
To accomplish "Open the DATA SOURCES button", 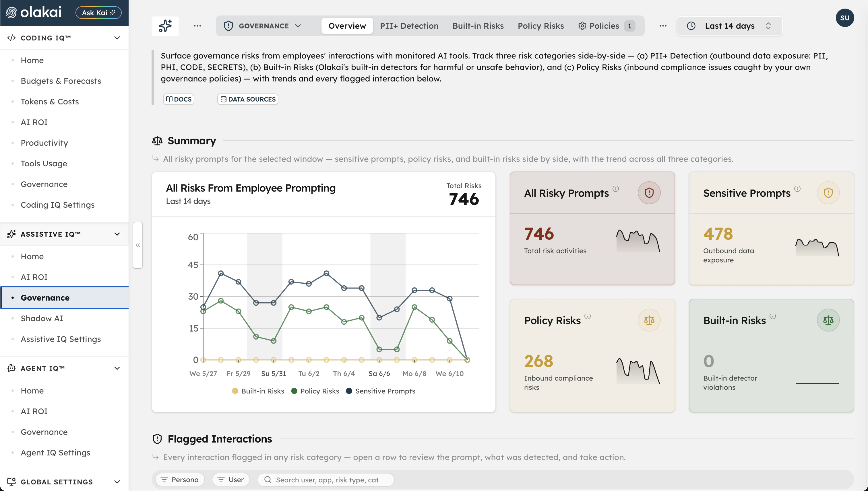I will [248, 99].
